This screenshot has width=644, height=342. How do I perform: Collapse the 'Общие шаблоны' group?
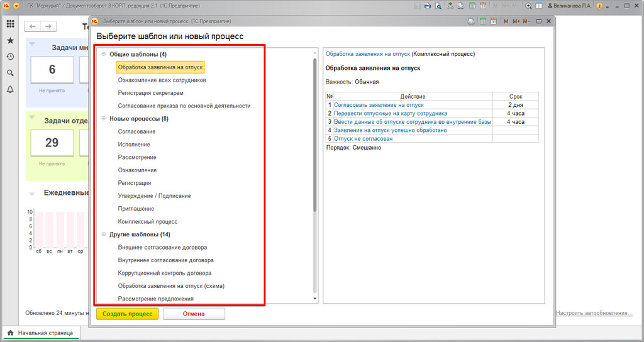pos(103,54)
